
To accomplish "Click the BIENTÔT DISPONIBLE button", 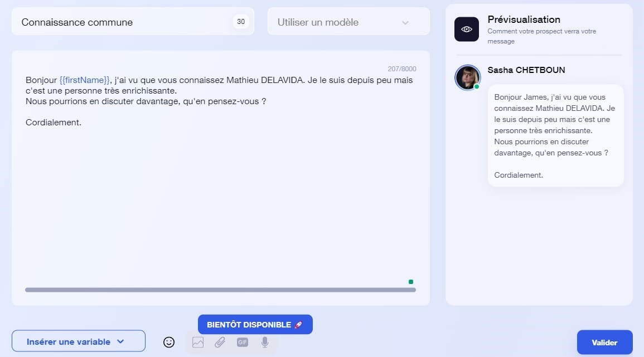I will pos(255,324).
